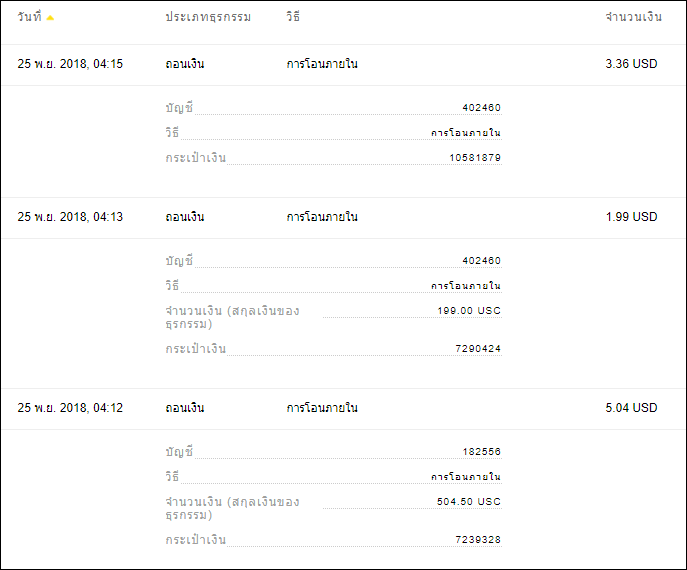Sort by the ประเภทธุรกรรม column header

point(208,17)
